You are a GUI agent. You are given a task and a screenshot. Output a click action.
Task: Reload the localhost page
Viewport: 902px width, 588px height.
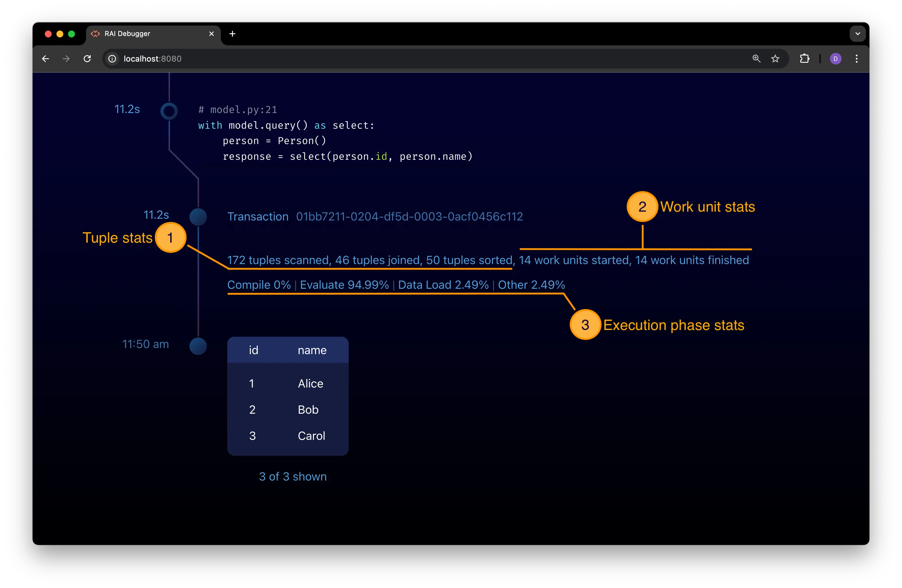pos(87,59)
